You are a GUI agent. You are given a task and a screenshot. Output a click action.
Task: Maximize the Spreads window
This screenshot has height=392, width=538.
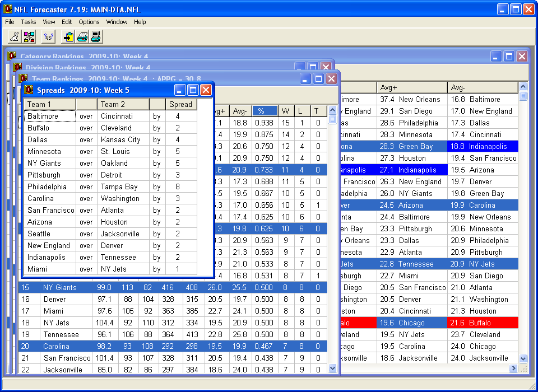tap(193, 90)
